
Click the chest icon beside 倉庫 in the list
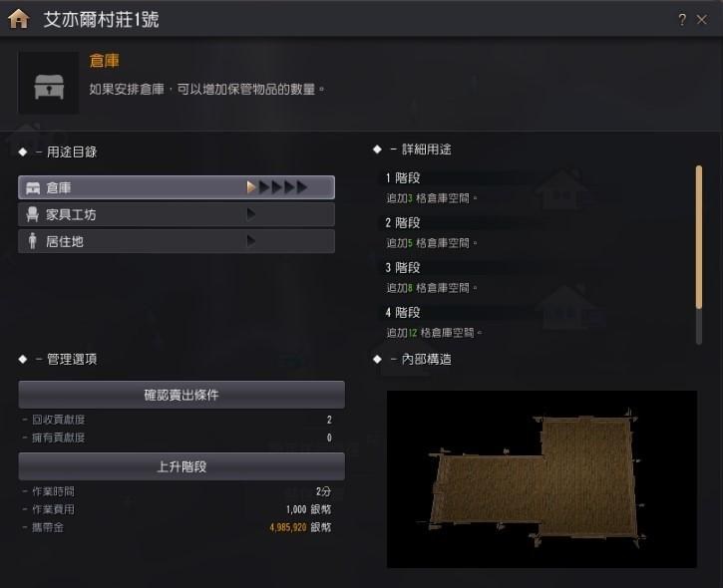pos(33,188)
